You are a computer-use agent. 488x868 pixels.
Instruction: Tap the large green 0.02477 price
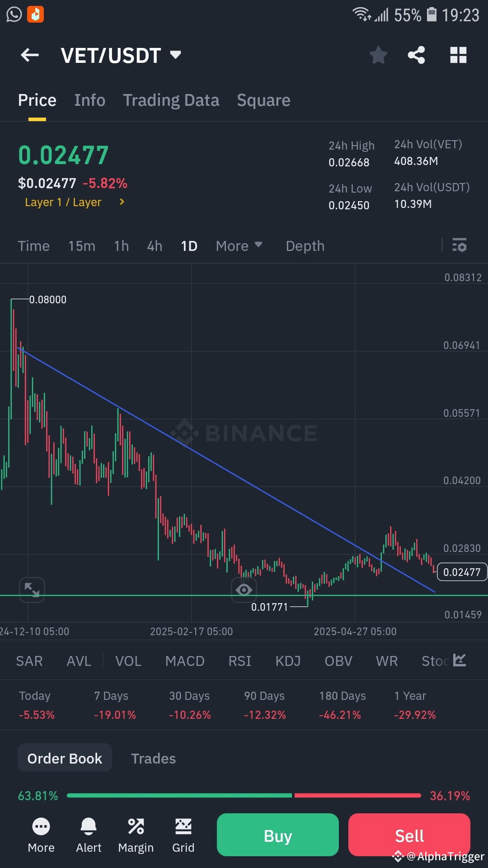tap(63, 155)
